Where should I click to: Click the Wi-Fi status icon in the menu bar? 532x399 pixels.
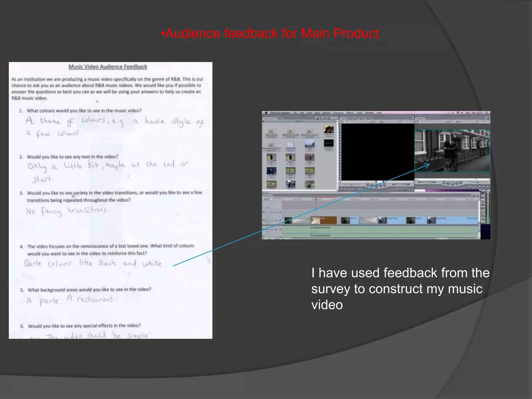tap(458, 113)
